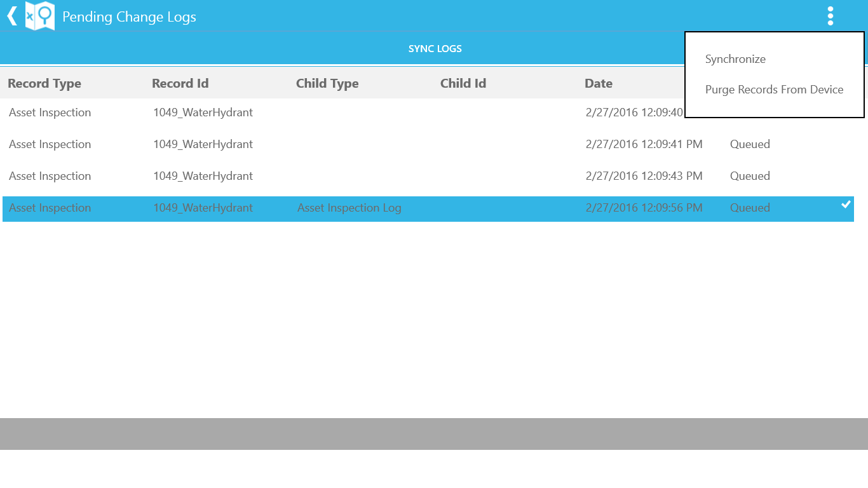Image resolution: width=868 pixels, height=488 pixels.
Task: Click the Record Id column header
Action: tap(180, 83)
